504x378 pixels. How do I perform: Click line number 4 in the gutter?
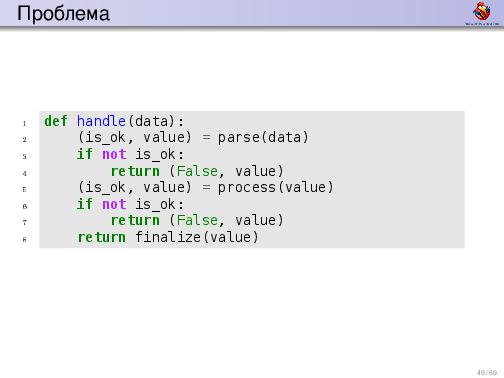[24, 173]
